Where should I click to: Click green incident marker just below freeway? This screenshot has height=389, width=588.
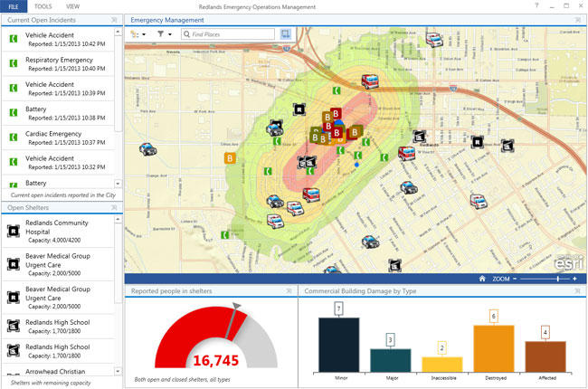[x=337, y=90]
